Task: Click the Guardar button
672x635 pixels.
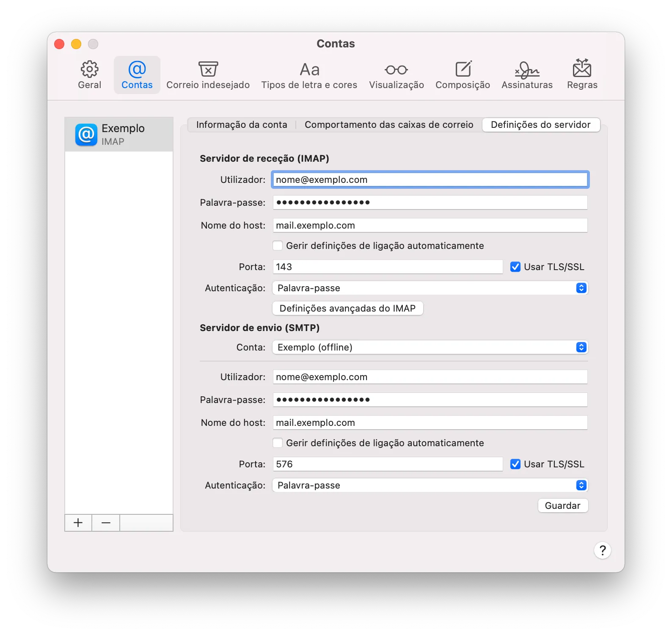Action: (x=563, y=505)
